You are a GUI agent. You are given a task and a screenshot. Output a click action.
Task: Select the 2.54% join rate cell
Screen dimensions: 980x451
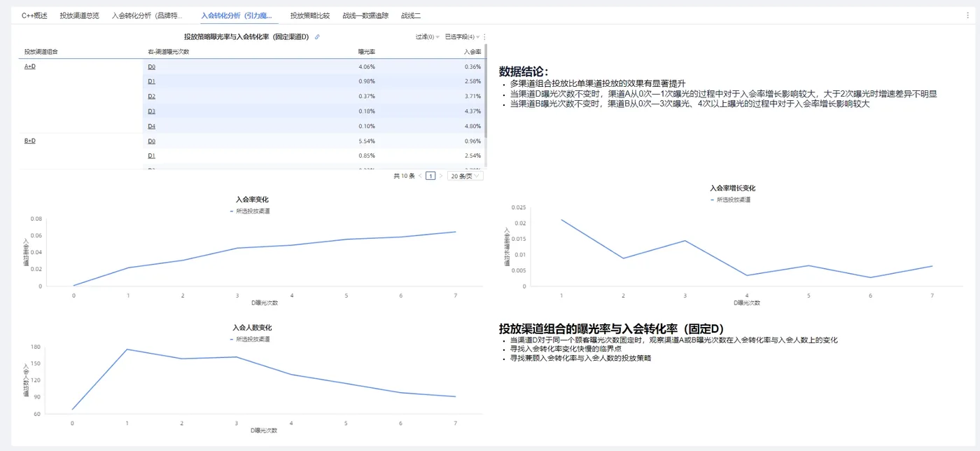coord(472,155)
